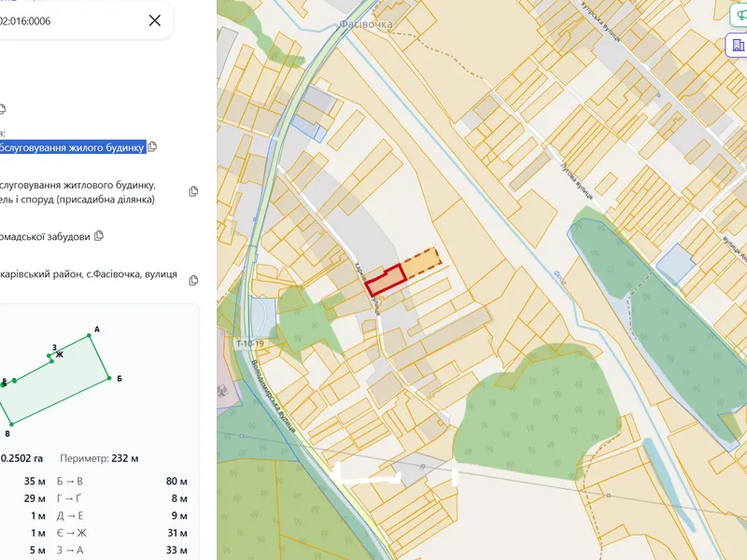Click vertex Б on the parcel diagram

109,378
